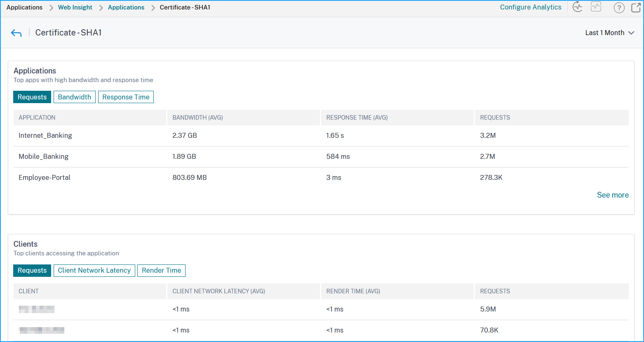Click the 70.8K client requests value
This screenshot has width=644, height=342.
tap(489, 330)
